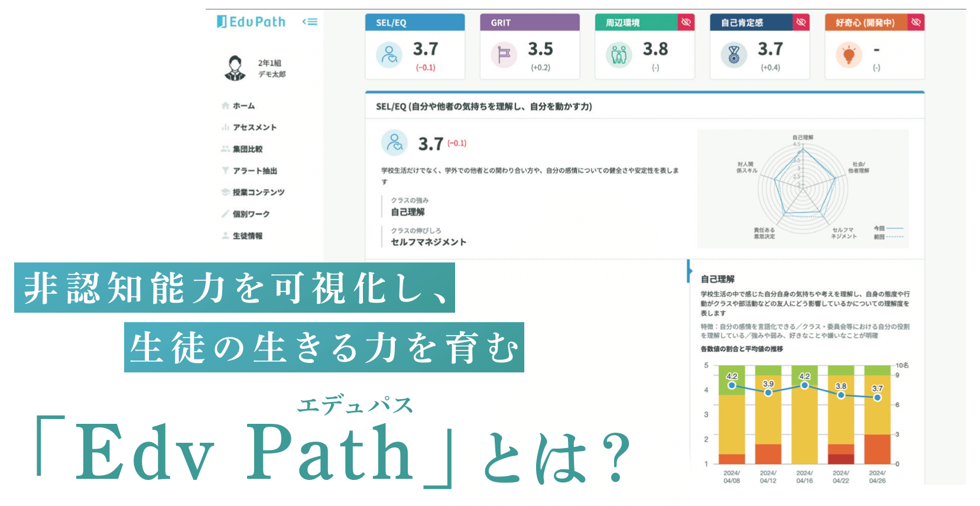Open the アセスメント menu item

[x=254, y=127]
